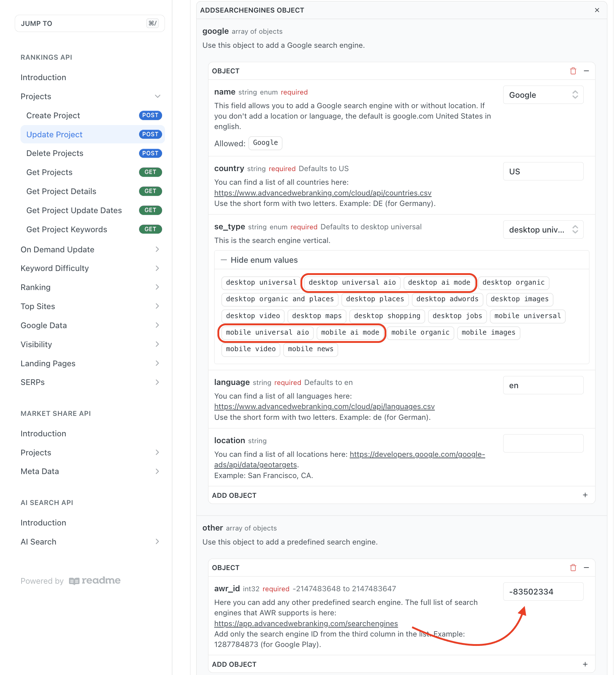Expand the Keyword Difficulty section
The width and height of the screenshot is (616, 675).
157,268
